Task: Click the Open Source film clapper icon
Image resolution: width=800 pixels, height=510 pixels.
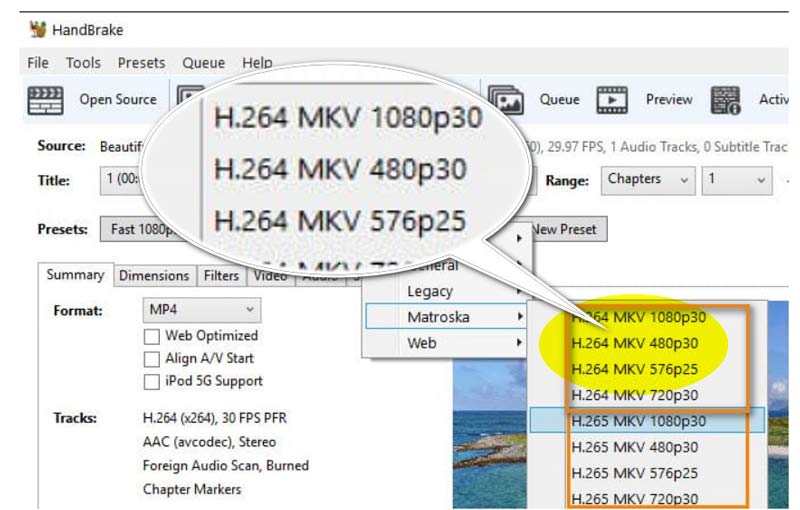Action: point(45,100)
